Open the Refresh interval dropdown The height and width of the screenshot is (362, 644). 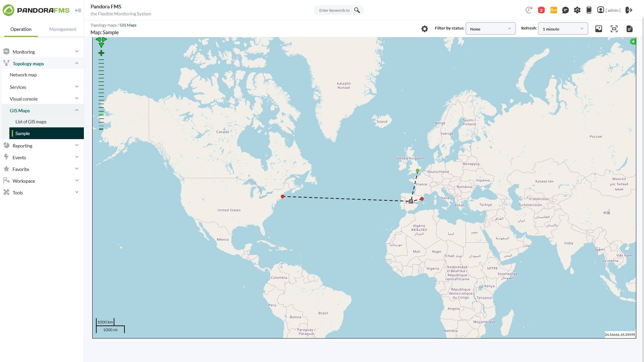point(562,29)
